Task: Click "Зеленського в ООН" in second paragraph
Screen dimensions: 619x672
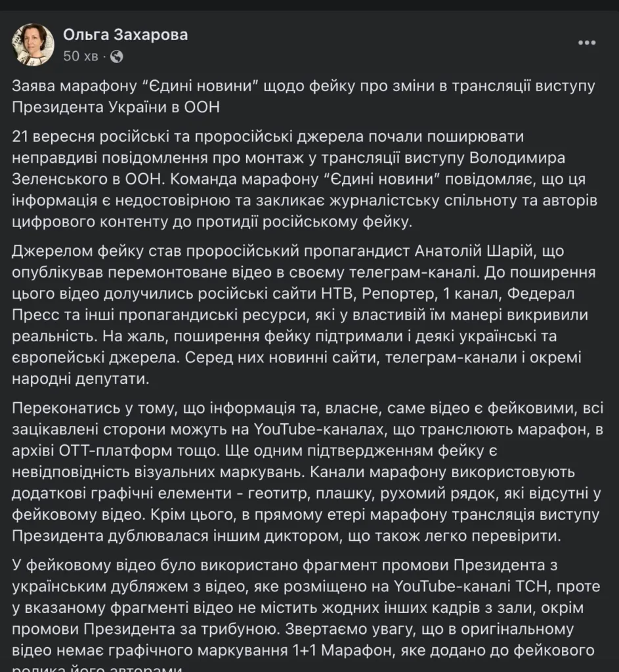Action: coord(86,179)
